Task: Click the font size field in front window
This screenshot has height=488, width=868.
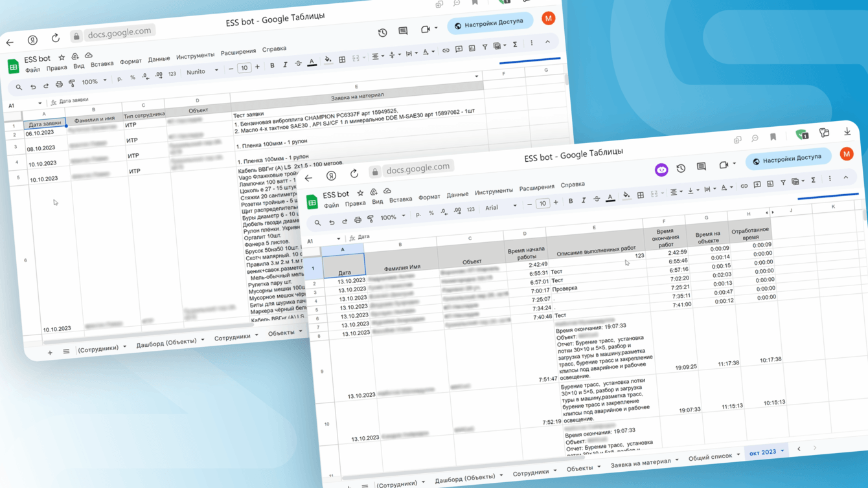Action: (x=543, y=203)
